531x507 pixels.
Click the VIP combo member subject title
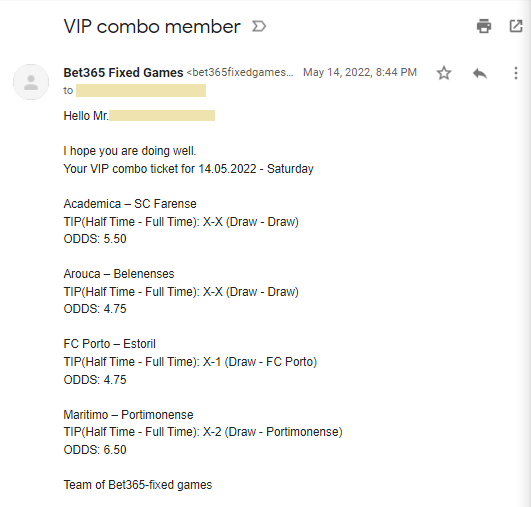152,26
